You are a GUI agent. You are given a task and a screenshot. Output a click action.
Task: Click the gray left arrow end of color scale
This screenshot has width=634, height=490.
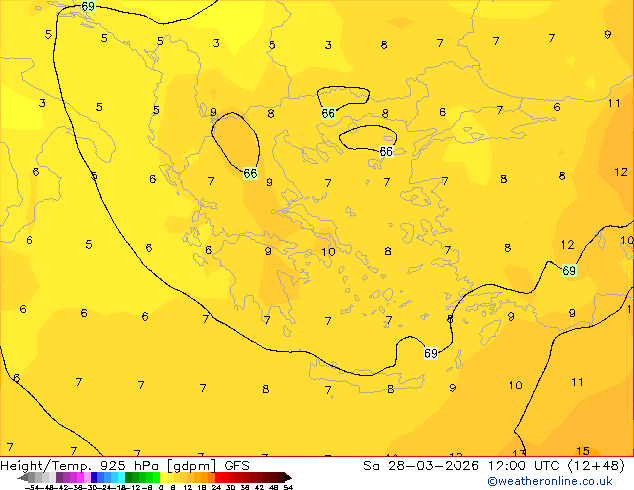pos(22,478)
